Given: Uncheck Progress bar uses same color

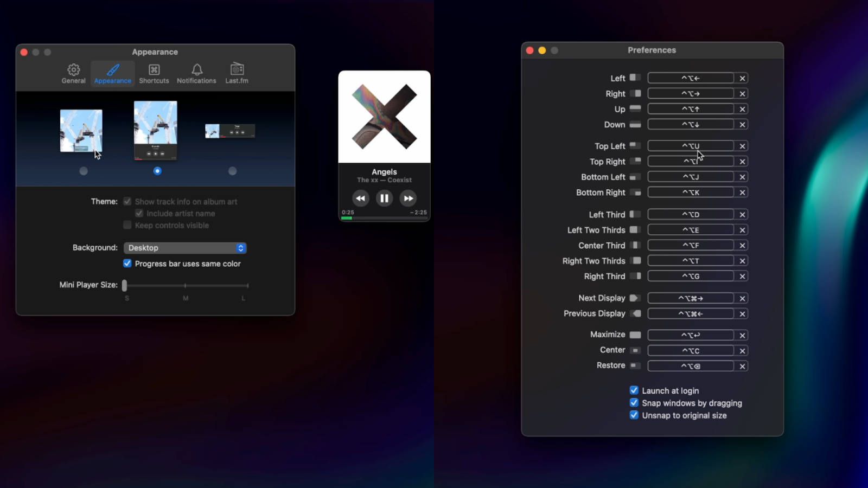Looking at the screenshot, I should [127, 264].
